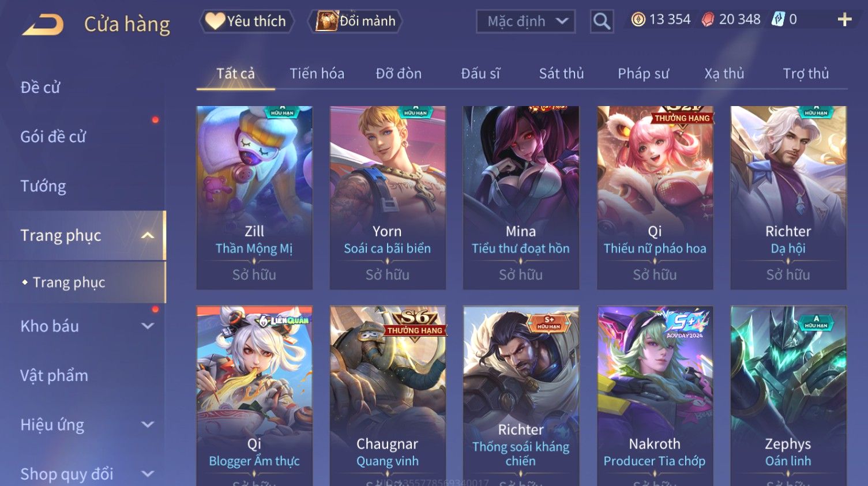Viewport: 868px width, 486px height.
Task: Tap the red gem currency icon
Action: tap(708, 20)
